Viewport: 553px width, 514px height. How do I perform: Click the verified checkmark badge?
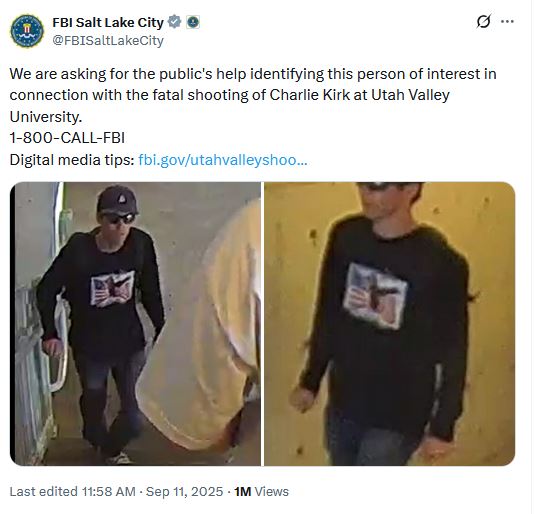tap(174, 22)
